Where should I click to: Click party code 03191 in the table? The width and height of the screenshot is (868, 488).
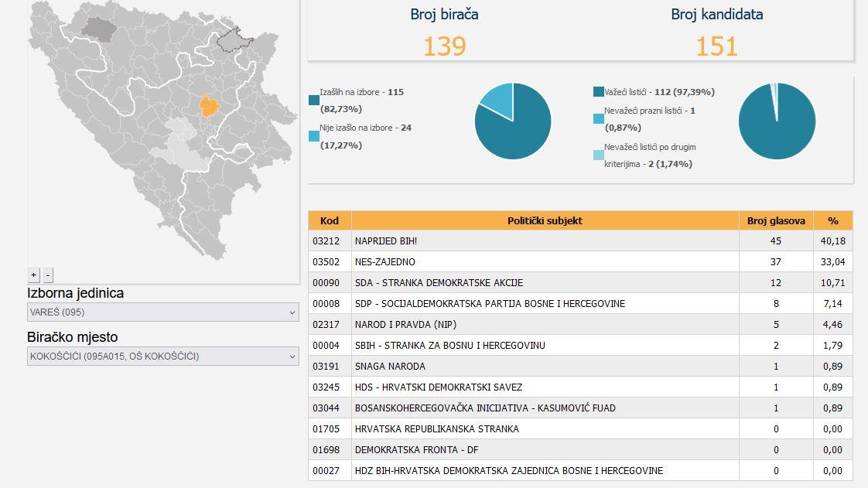[326, 367]
